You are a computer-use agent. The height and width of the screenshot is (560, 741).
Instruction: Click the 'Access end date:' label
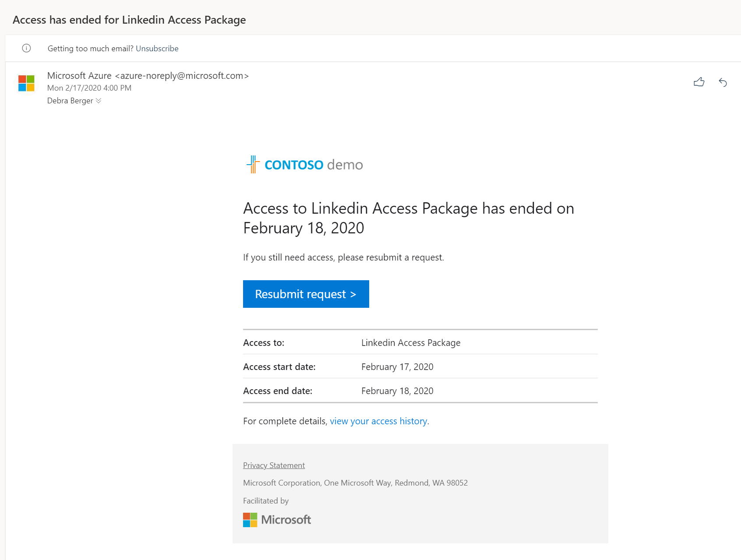pos(278,391)
